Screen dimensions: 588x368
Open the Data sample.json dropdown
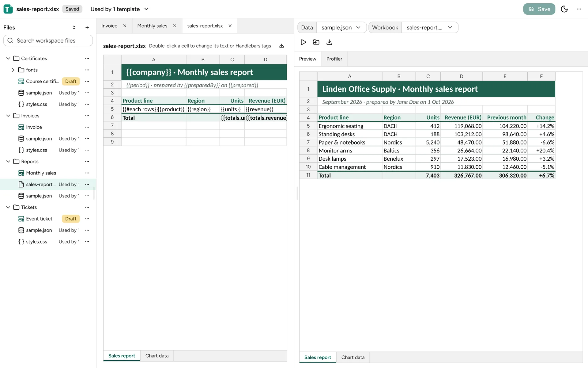tap(341, 28)
